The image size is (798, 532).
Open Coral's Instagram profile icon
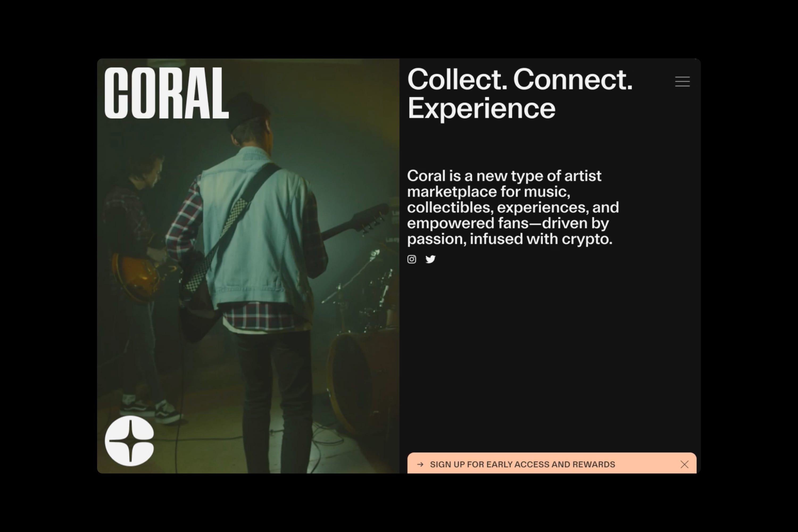412,259
